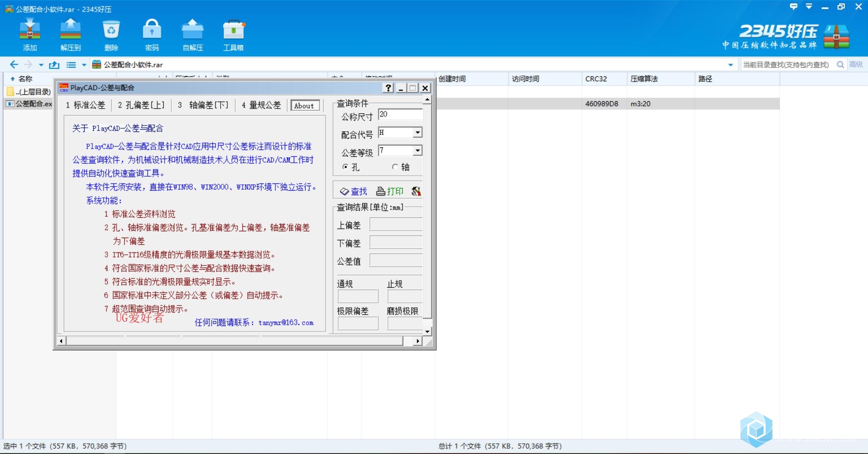Sort by the 压缩算法 column header

(x=661, y=79)
